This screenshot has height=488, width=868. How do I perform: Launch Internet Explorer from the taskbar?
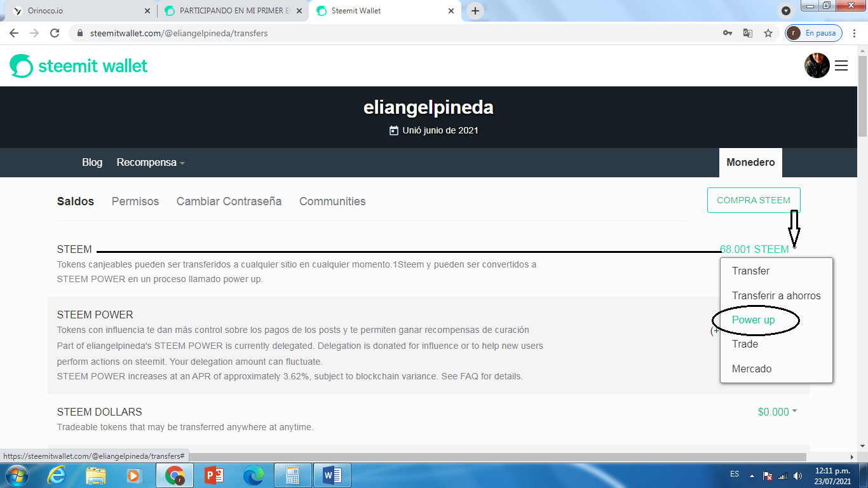pos(57,475)
